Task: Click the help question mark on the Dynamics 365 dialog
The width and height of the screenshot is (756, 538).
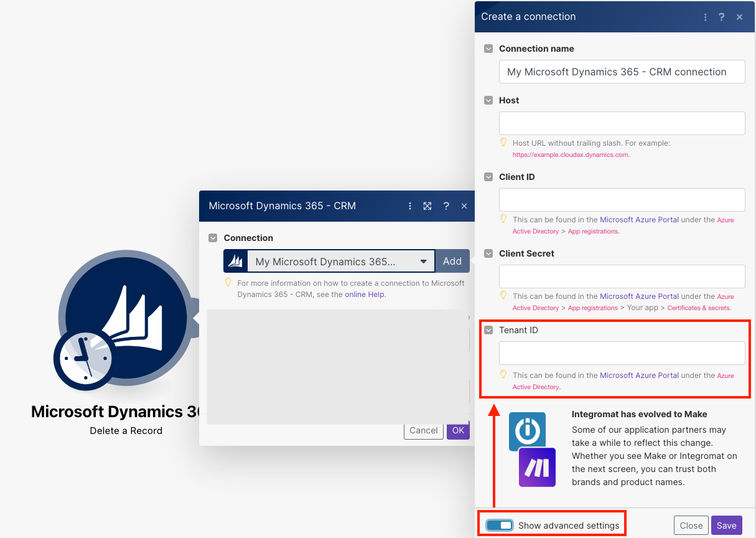Action: pyautogui.click(x=446, y=205)
